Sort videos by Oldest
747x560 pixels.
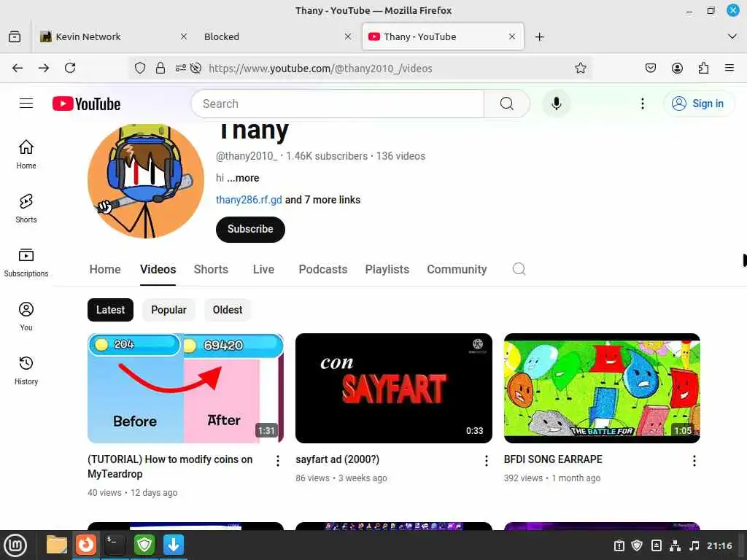(x=228, y=310)
